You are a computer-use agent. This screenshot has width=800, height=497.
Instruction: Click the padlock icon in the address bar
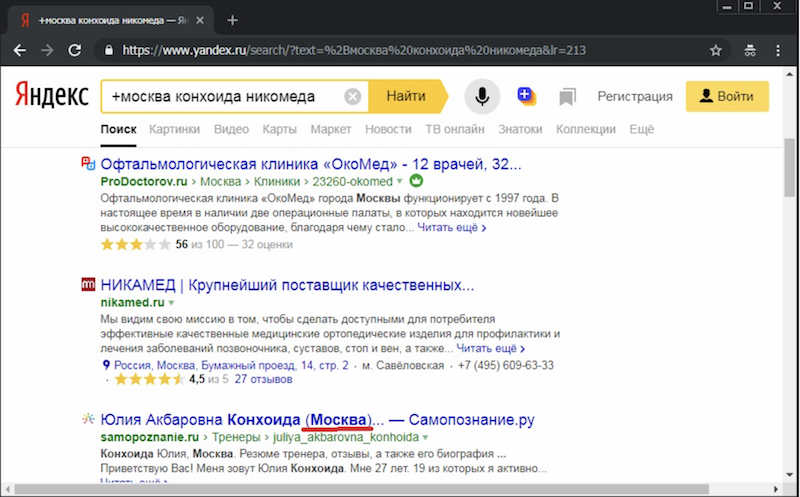108,50
